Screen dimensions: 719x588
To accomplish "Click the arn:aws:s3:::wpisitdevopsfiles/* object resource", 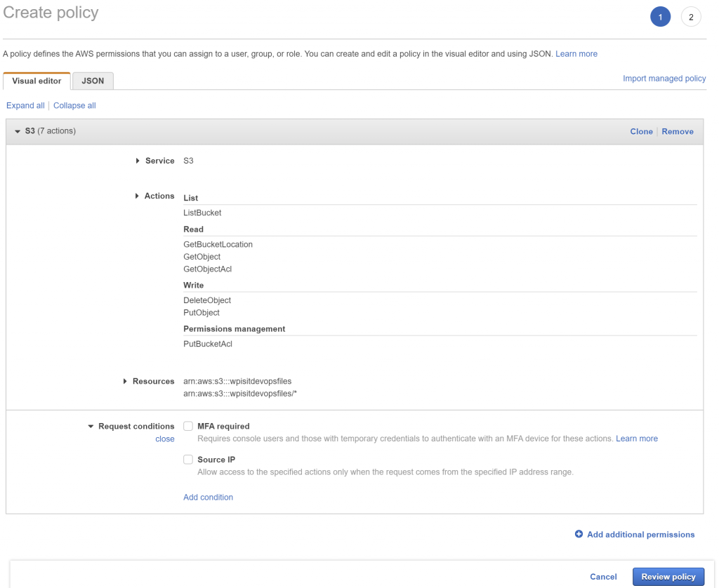I will pyautogui.click(x=240, y=394).
